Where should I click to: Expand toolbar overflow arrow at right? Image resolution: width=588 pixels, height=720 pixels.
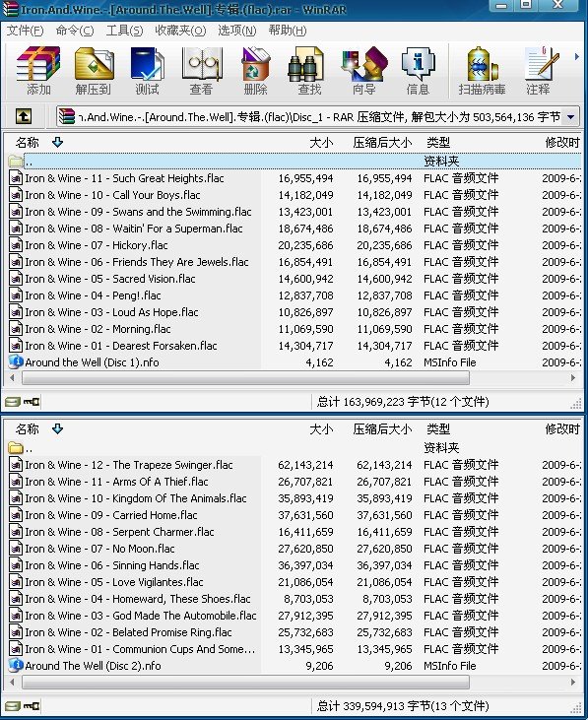(x=576, y=57)
